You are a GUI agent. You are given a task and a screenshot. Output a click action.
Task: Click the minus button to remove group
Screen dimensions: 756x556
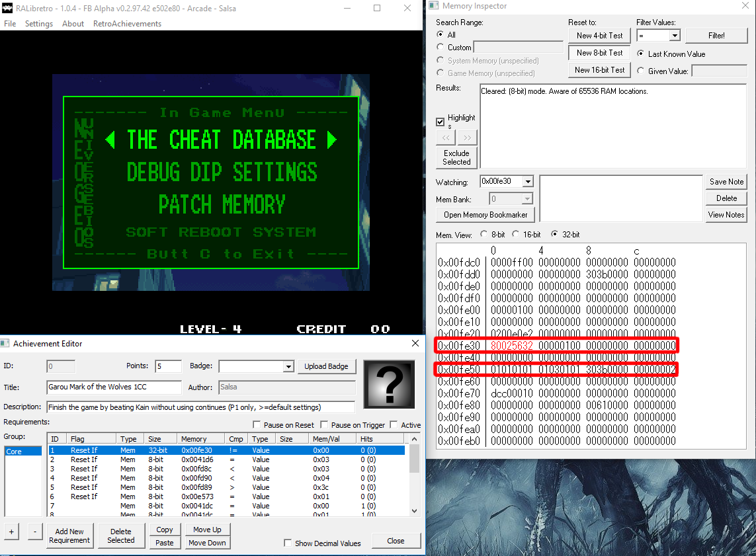(x=34, y=532)
